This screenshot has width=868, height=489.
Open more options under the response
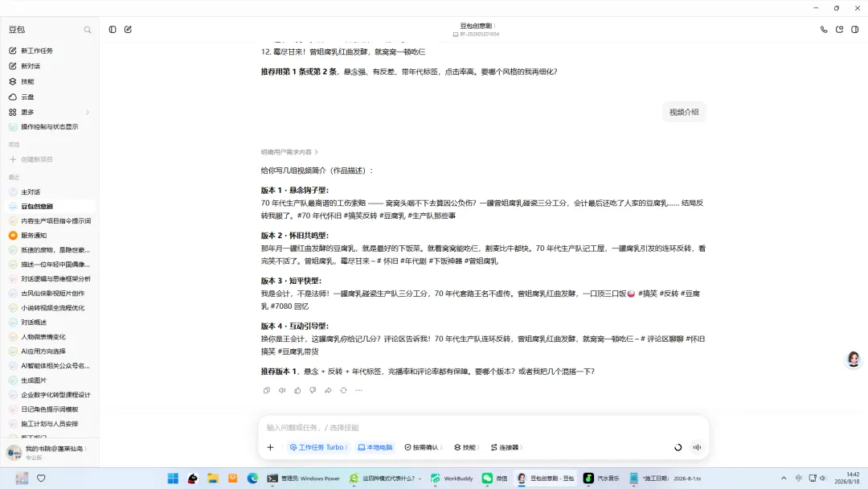pyautogui.click(x=358, y=390)
